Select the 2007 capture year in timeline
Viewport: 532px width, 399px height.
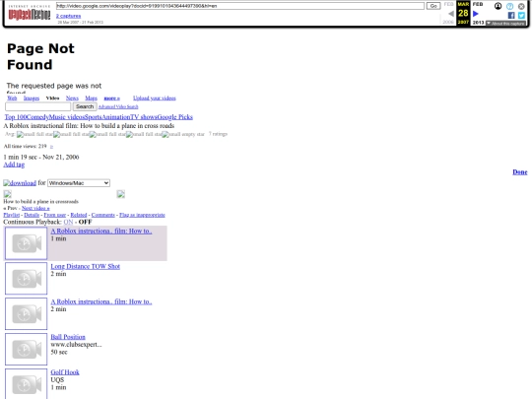click(463, 22)
